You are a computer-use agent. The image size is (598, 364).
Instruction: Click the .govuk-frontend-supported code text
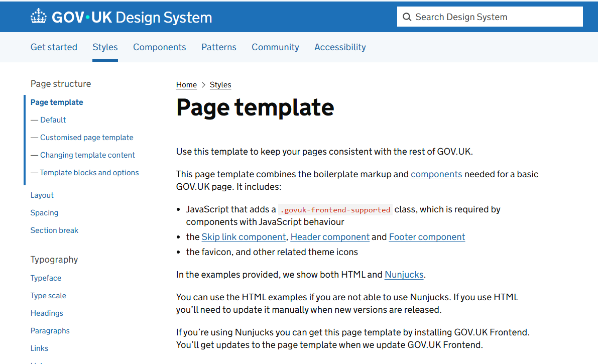(335, 209)
